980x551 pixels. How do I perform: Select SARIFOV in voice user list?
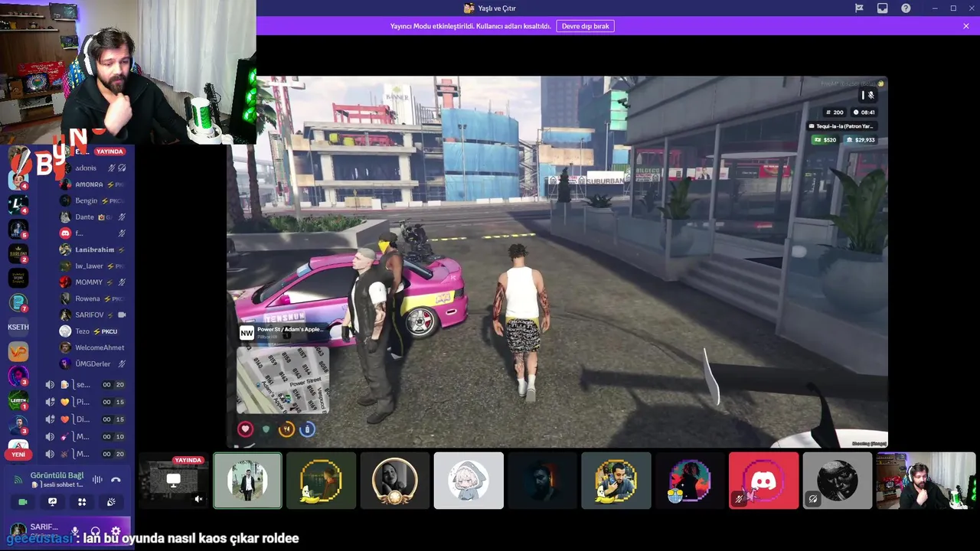tap(93, 315)
